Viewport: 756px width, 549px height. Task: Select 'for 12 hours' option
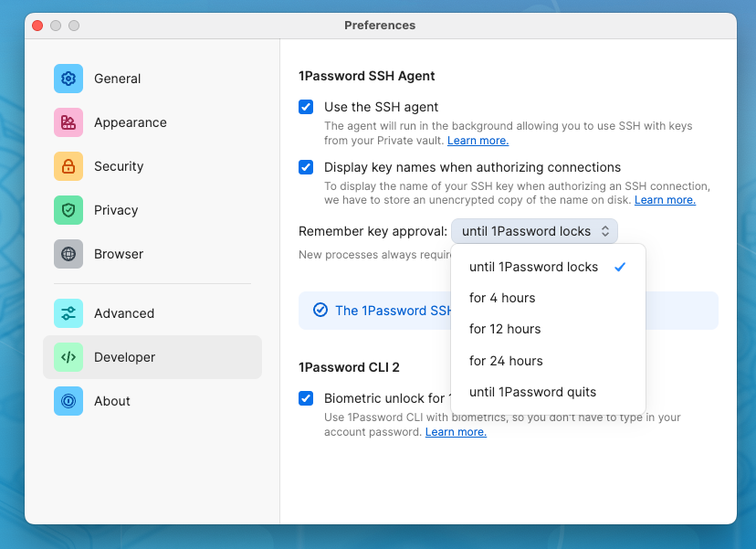point(548,329)
